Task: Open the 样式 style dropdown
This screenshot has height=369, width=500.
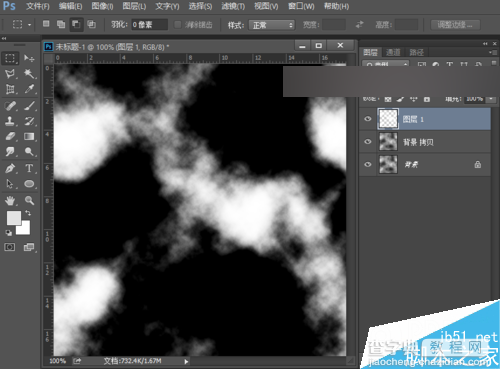Action: [272, 25]
